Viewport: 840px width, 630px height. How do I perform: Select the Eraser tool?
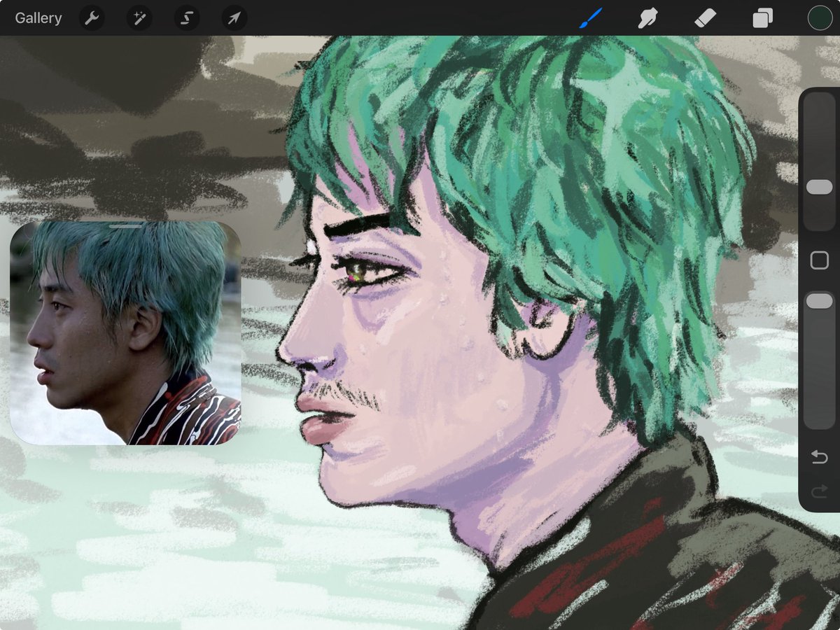click(706, 18)
